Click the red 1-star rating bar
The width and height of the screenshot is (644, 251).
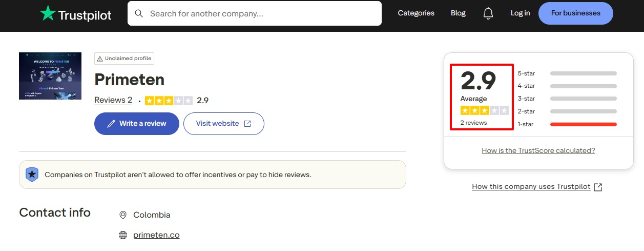pos(583,124)
